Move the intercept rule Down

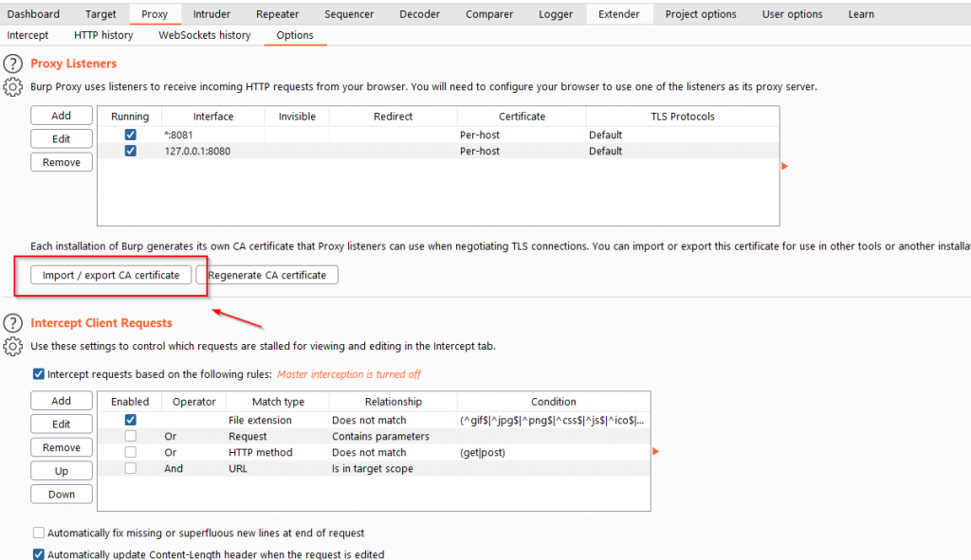pyautogui.click(x=62, y=495)
